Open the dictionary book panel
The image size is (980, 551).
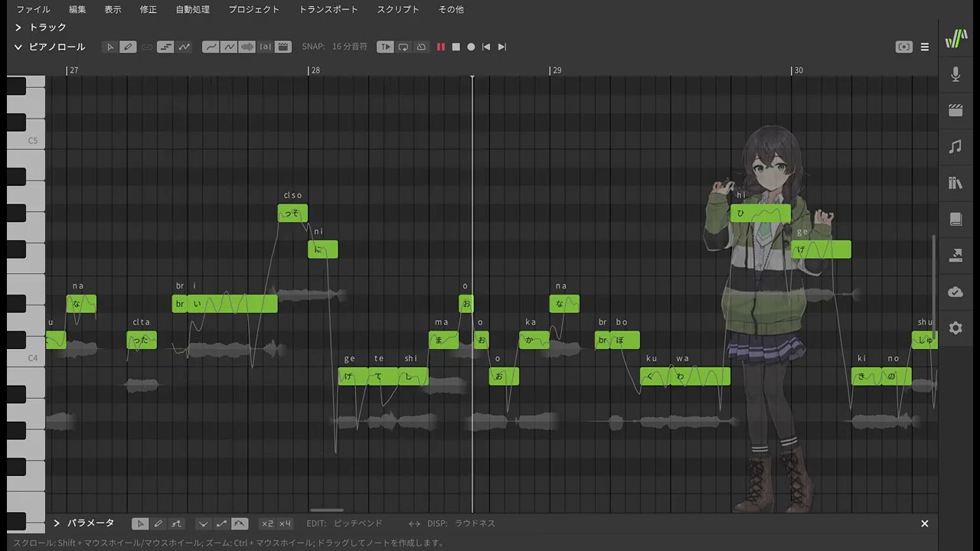point(955,220)
